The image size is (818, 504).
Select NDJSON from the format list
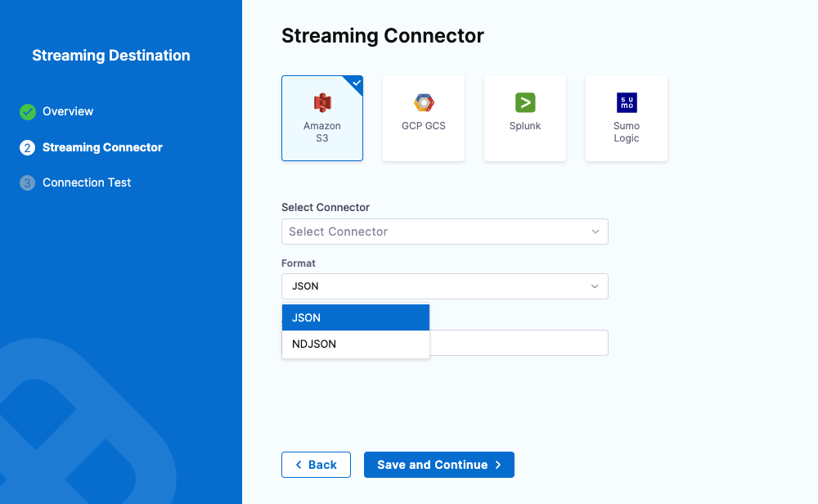(356, 344)
